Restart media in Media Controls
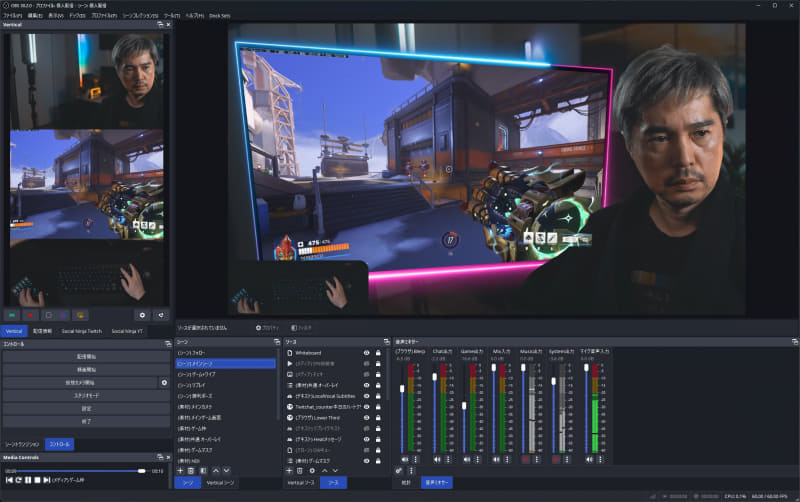This screenshot has height=502, width=800. click(18, 480)
